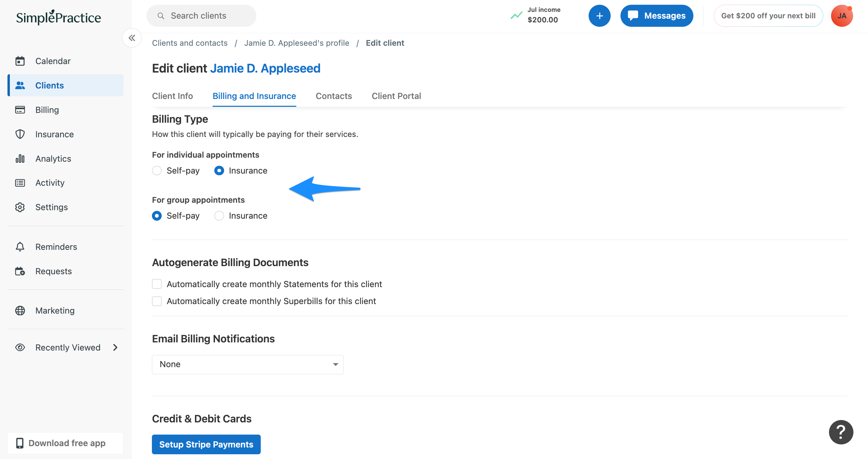This screenshot has height=459, width=868.
Task: Click the phone icon on Download free app
Action: click(x=20, y=443)
